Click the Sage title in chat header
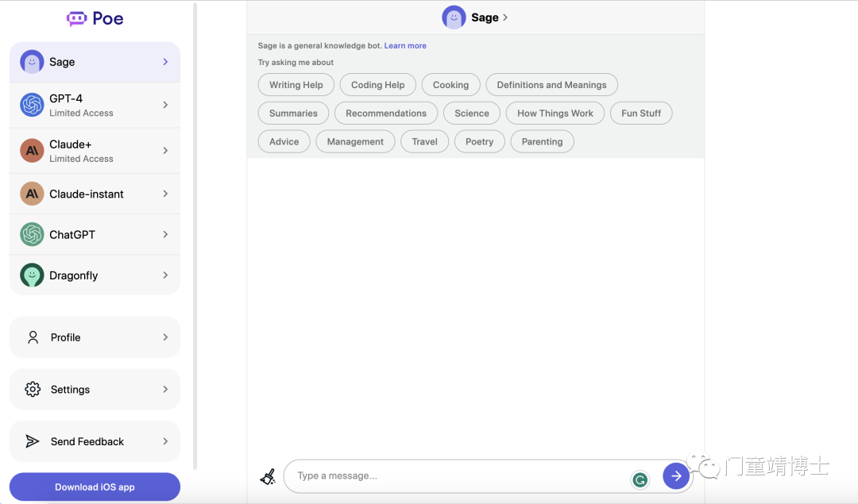This screenshot has width=858, height=504. pyautogui.click(x=485, y=17)
